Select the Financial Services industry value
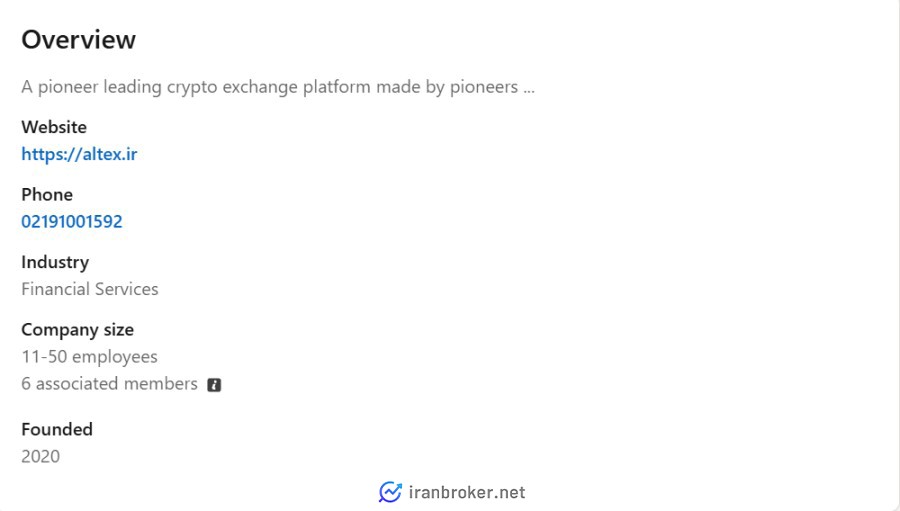This screenshot has height=511, width=900. (x=90, y=289)
